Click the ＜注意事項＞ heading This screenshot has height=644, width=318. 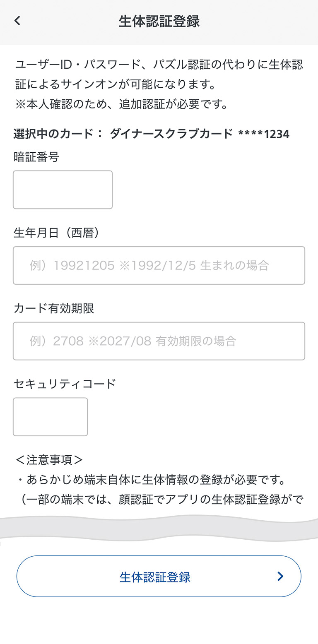click(x=49, y=460)
